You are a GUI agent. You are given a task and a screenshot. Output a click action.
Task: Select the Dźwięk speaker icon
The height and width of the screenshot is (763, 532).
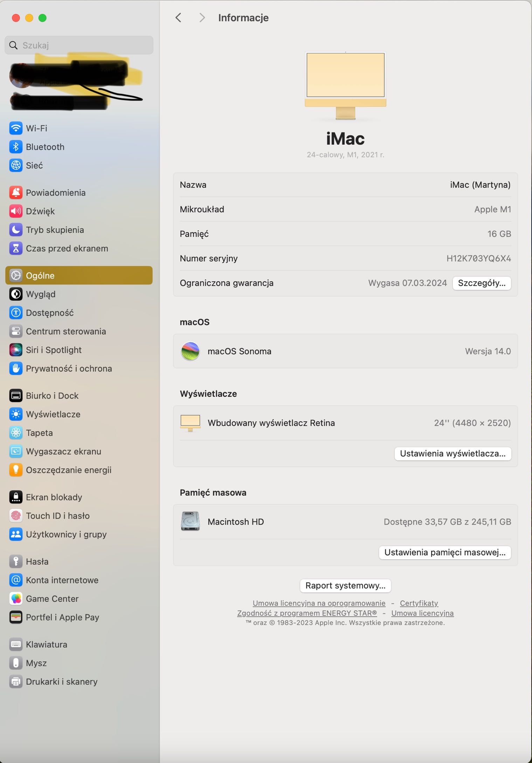(x=16, y=211)
